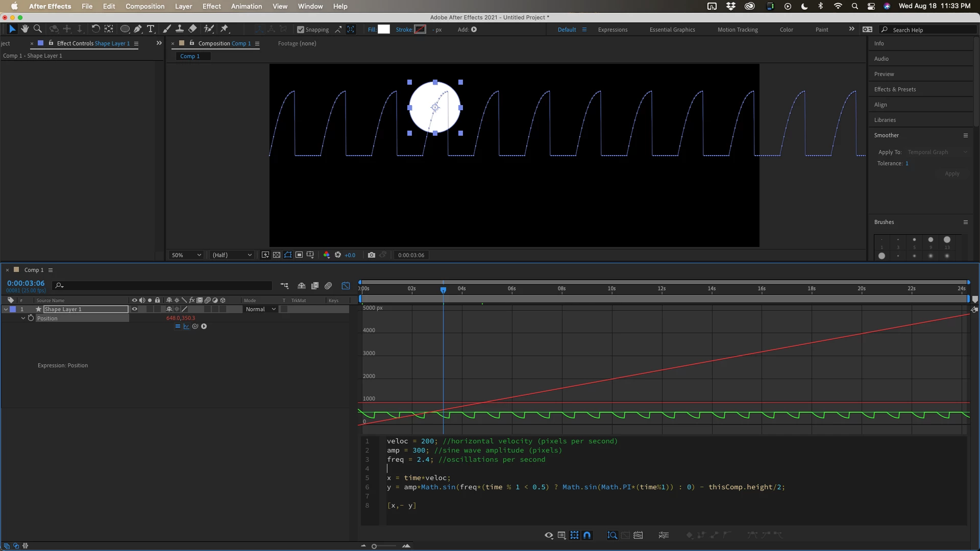980x551 pixels.
Task: Click the Position stopwatch icon
Action: click(31, 318)
